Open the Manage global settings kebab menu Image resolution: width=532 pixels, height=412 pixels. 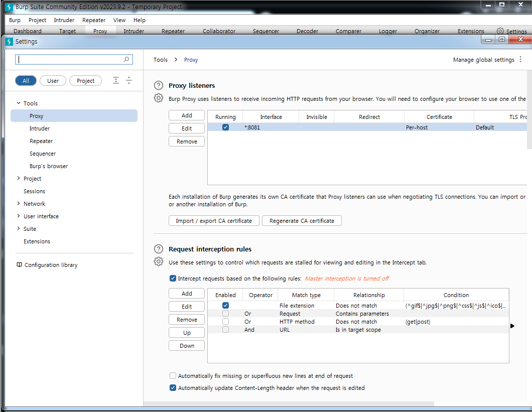pos(520,59)
